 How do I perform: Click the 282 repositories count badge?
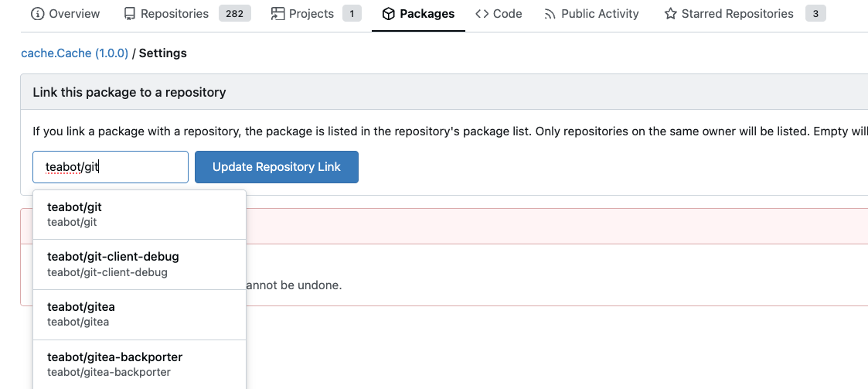(234, 14)
